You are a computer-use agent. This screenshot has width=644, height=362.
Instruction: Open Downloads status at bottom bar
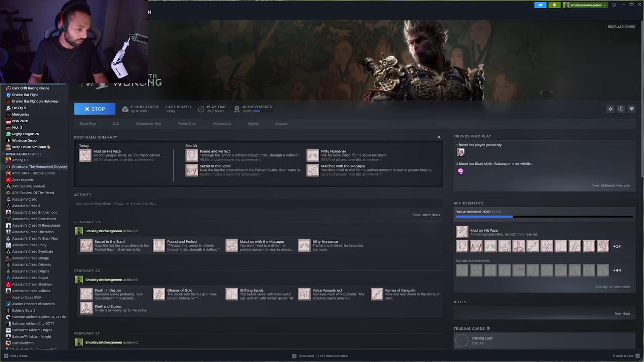pyautogui.click(x=320, y=356)
